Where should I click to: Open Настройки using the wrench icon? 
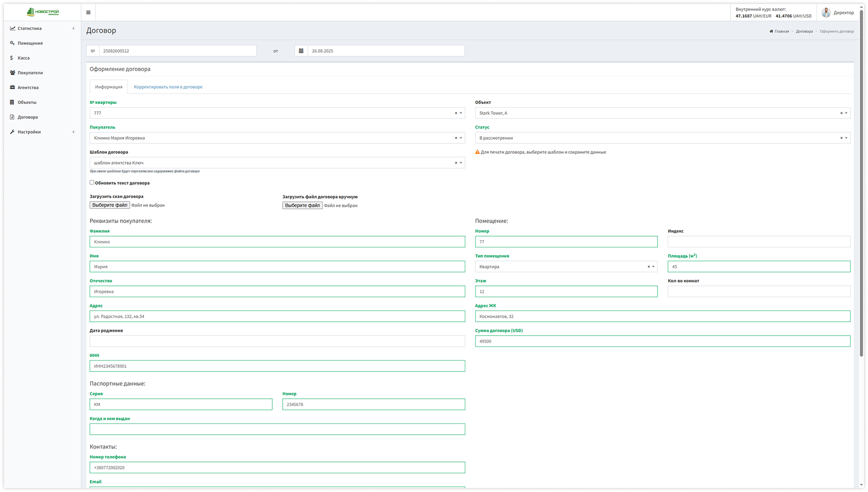click(12, 131)
